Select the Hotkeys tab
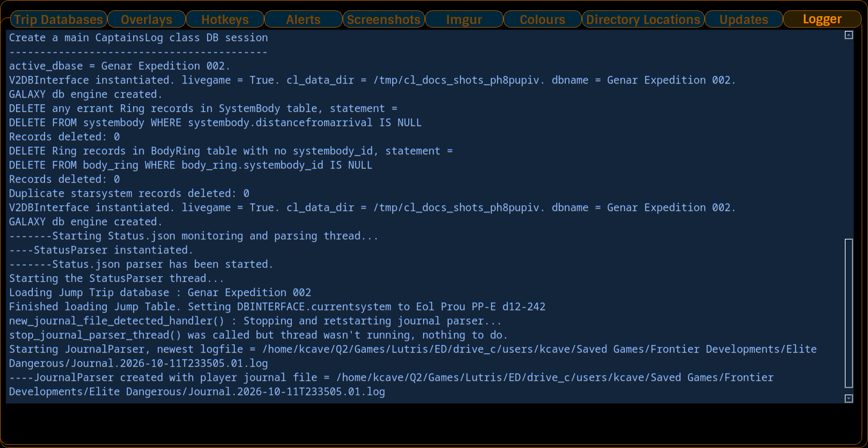Screen dimensions: 868x448 pyautogui.click(x=224, y=19)
